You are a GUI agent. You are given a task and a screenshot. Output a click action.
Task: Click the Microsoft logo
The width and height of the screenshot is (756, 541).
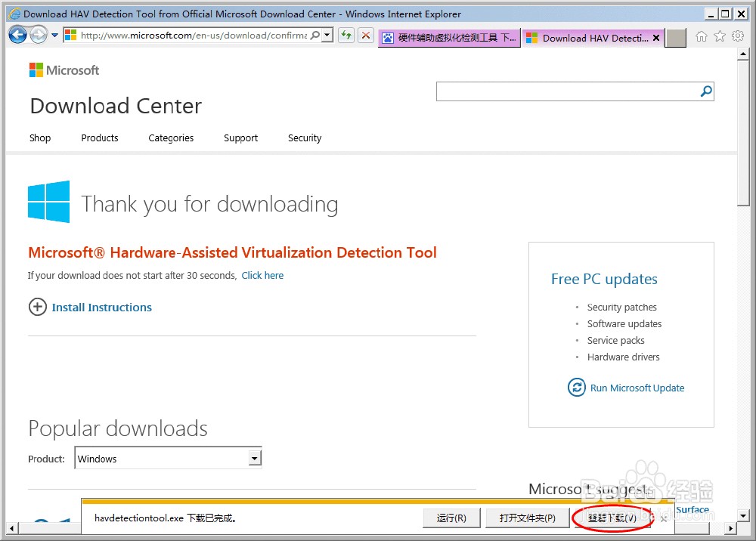tap(64, 70)
